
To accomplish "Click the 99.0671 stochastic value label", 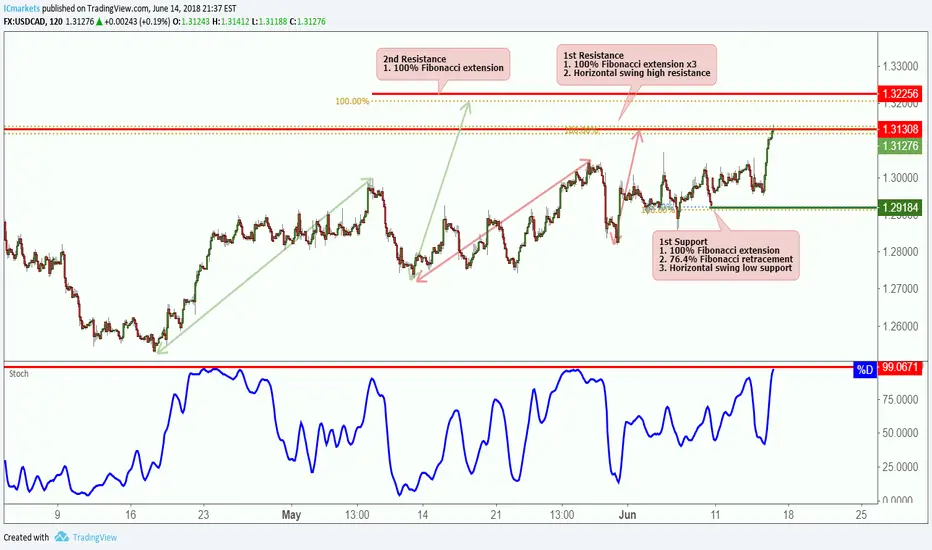I will [900, 367].
